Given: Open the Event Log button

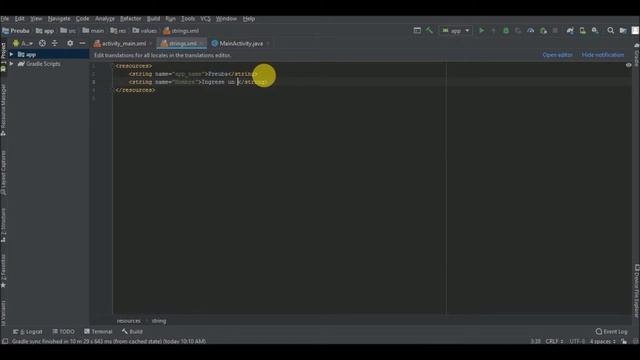Looking at the screenshot, I should coord(611,331).
